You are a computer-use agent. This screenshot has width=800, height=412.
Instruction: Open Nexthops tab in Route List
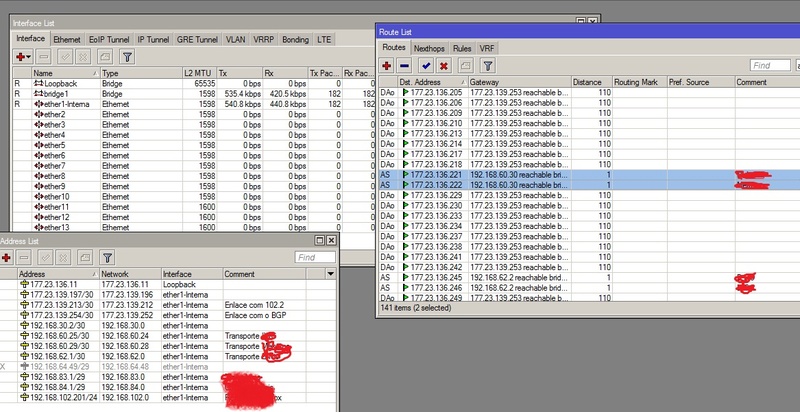tap(429, 48)
